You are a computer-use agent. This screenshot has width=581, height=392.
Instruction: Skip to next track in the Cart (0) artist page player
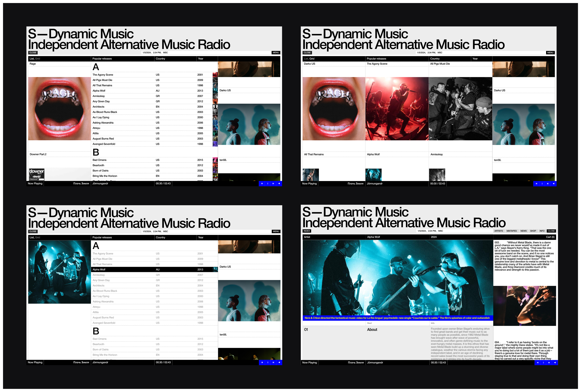[549, 362]
